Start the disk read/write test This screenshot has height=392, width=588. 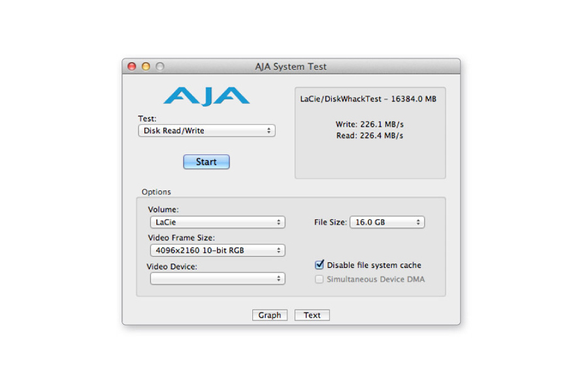click(x=206, y=161)
